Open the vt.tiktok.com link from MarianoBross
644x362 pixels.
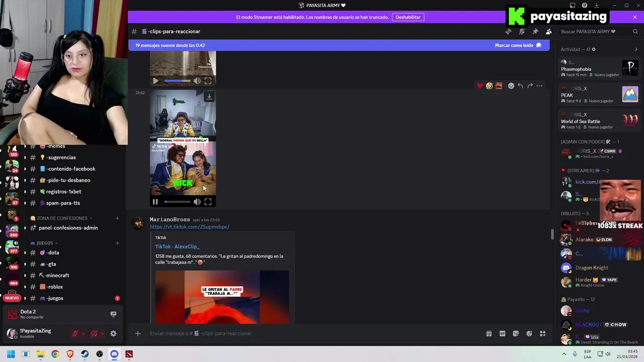point(189,227)
